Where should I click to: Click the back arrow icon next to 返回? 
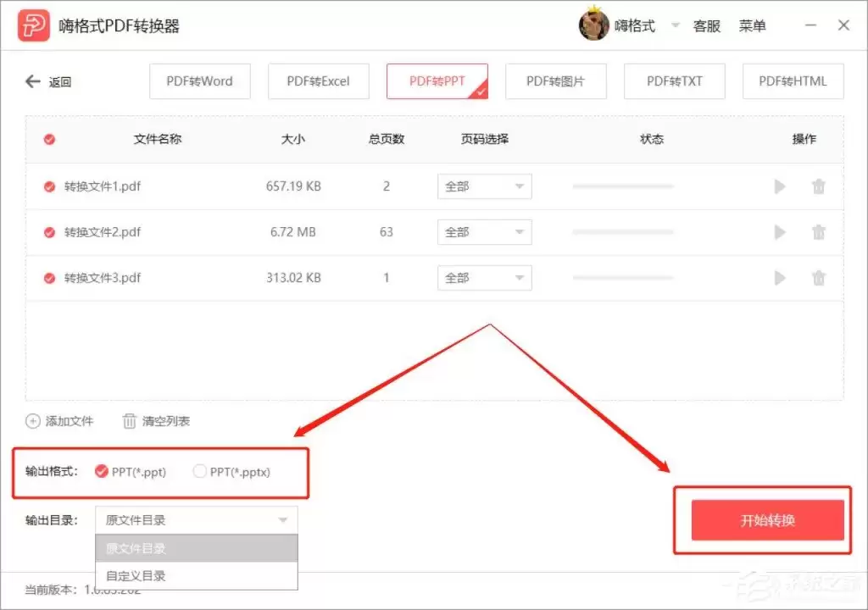tap(31, 81)
